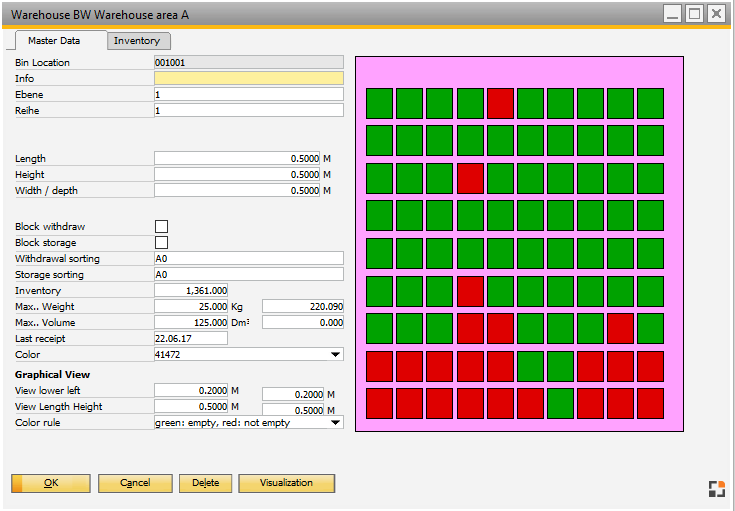
Task: Select the red bin in the third grid row
Action: coord(470,178)
